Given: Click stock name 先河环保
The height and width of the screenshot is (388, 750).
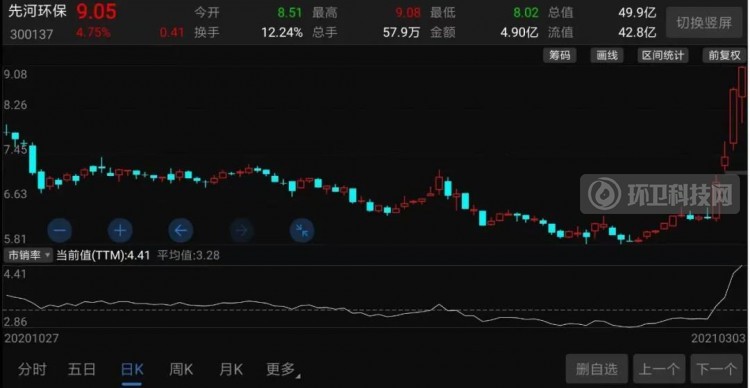Looking at the screenshot, I should coord(38,11).
